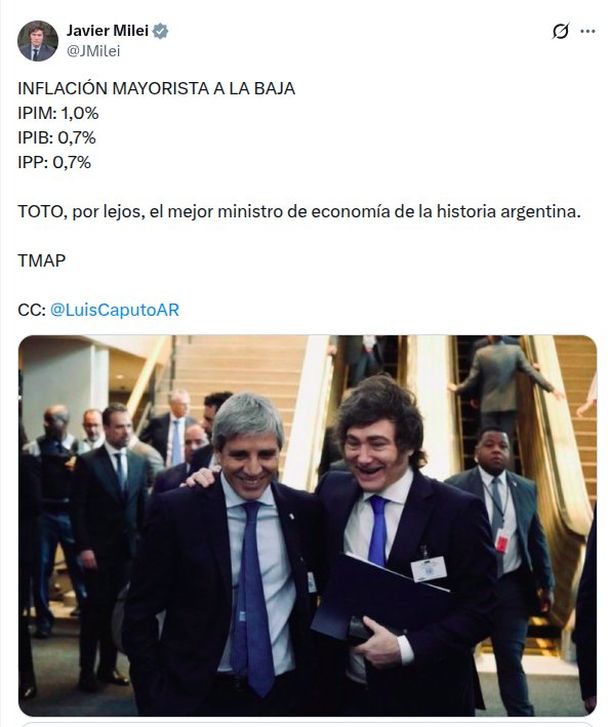610x727 pixels.
Task: Open the attached photo in the tweet
Action: (307, 525)
